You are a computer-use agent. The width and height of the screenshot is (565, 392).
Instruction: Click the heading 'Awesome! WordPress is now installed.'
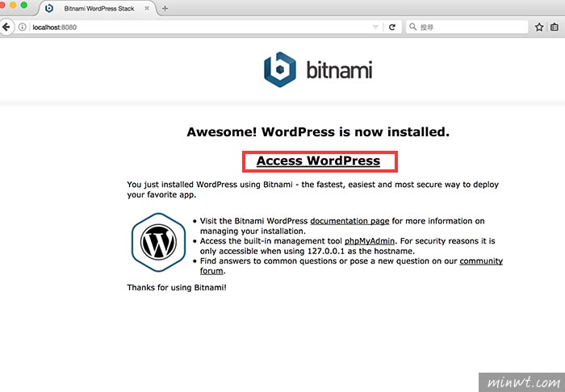(x=318, y=132)
